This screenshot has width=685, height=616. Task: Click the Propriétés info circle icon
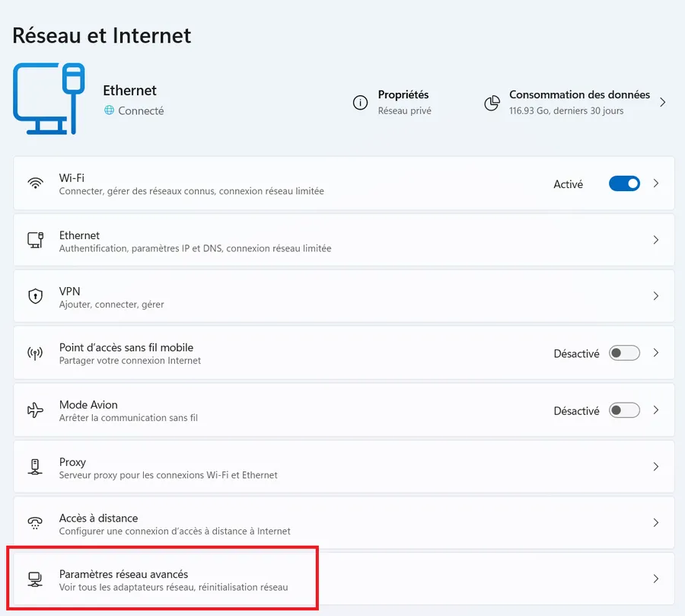pyautogui.click(x=361, y=102)
